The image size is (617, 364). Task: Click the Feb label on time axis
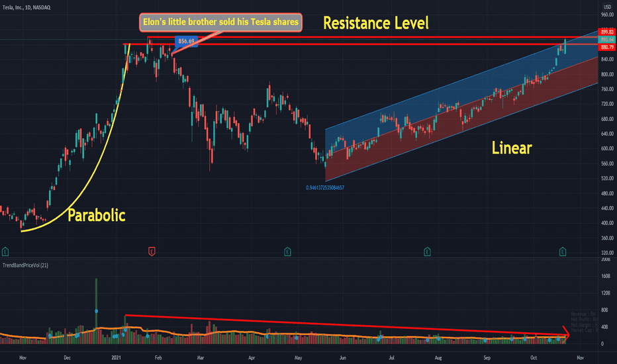coord(158,357)
